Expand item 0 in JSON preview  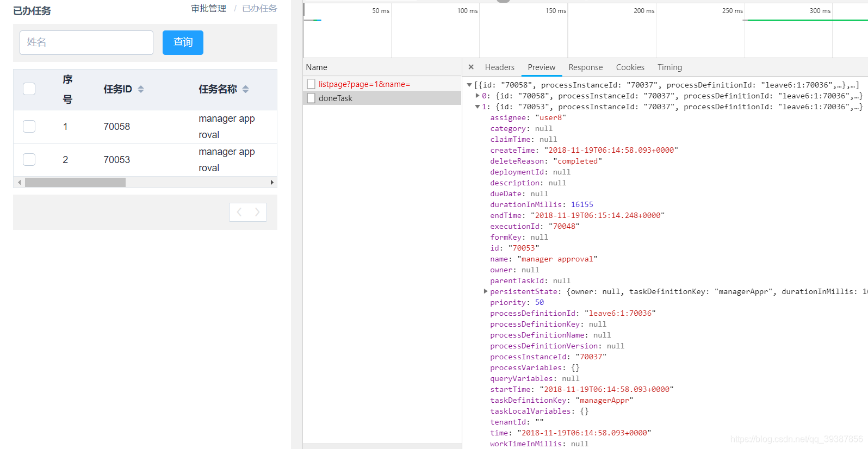[478, 96]
